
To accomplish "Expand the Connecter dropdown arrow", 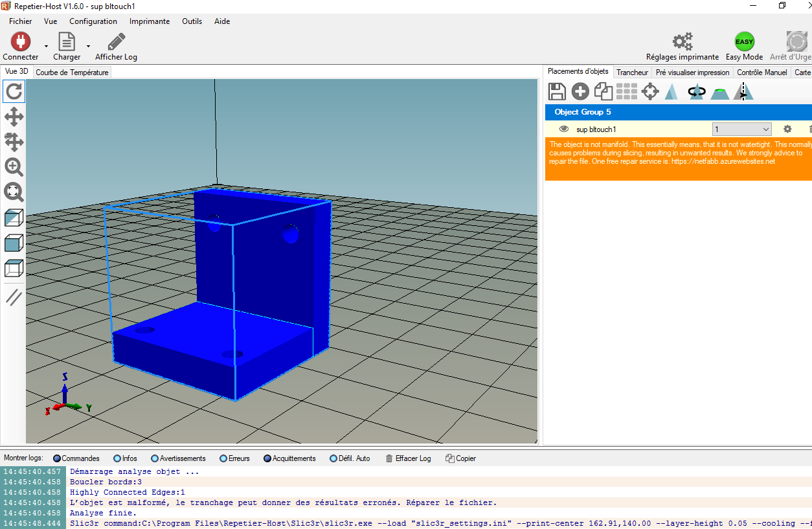I will [x=46, y=46].
